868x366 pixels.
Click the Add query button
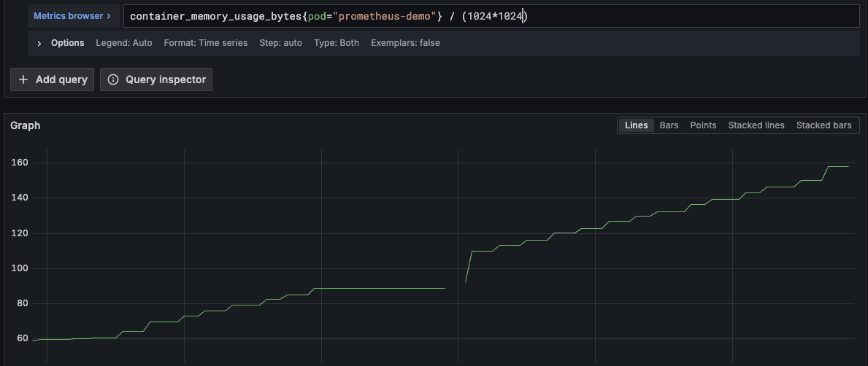click(53, 79)
